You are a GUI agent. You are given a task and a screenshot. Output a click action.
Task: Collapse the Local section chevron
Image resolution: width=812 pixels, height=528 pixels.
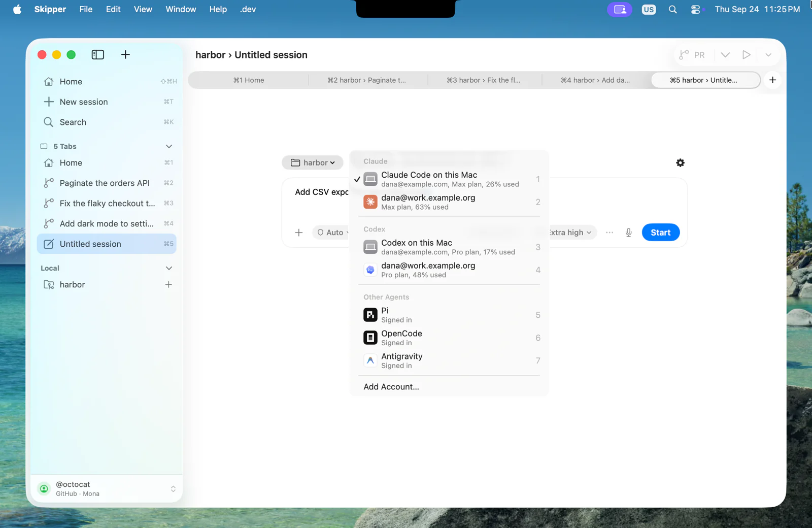click(x=169, y=268)
